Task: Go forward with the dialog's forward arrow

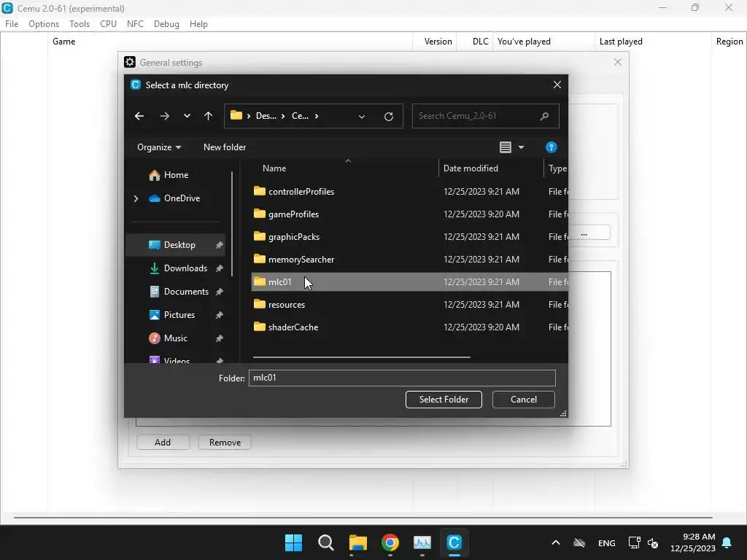Action: point(165,116)
